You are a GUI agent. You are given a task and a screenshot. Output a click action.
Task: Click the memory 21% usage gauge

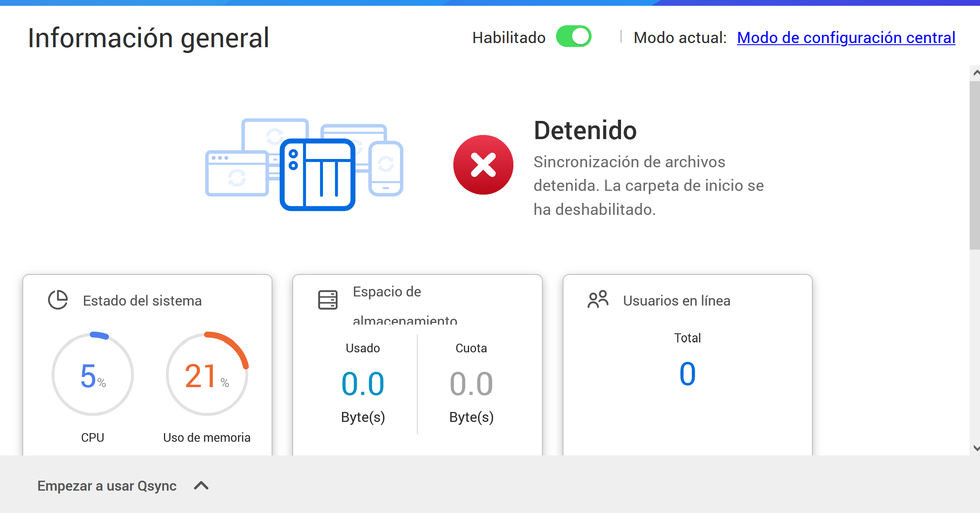pos(207,374)
